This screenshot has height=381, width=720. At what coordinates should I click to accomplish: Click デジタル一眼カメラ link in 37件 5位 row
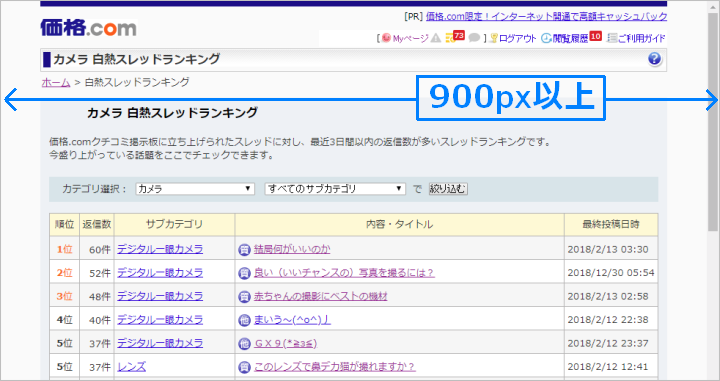coord(160,343)
